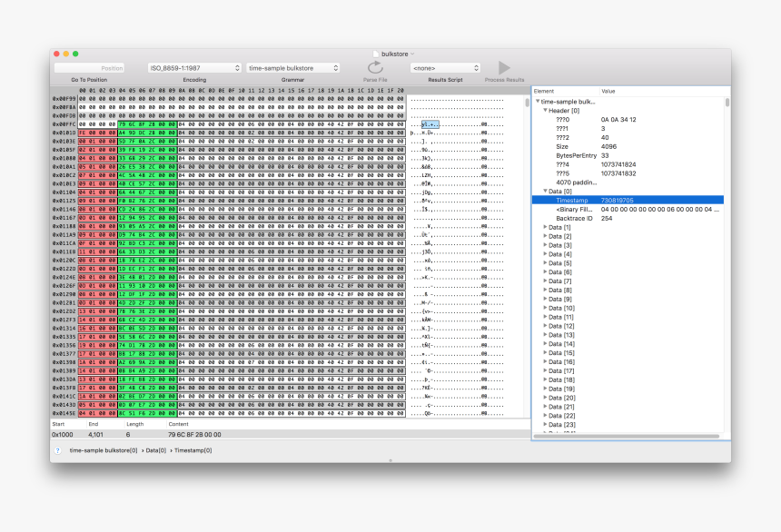
Task: Expand the Data [3] node
Action: coord(546,245)
